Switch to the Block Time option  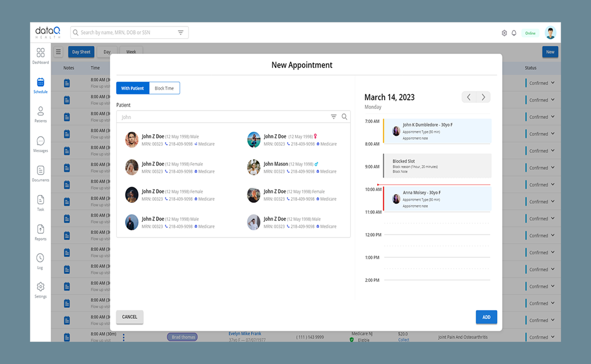164,88
